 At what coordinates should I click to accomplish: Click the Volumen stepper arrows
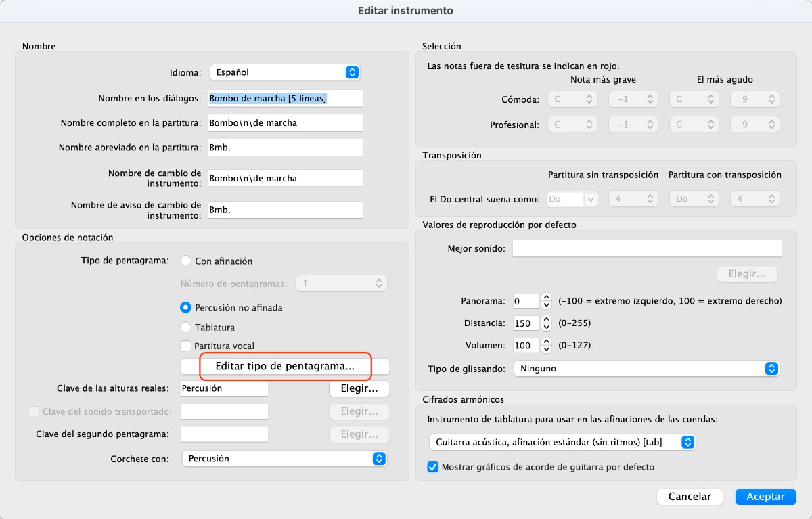(x=547, y=346)
